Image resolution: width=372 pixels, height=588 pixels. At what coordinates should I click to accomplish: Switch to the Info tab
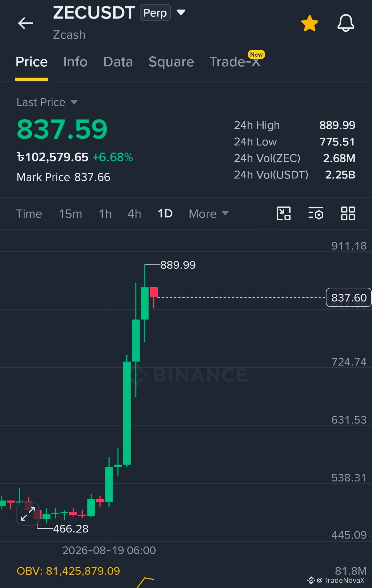click(75, 62)
